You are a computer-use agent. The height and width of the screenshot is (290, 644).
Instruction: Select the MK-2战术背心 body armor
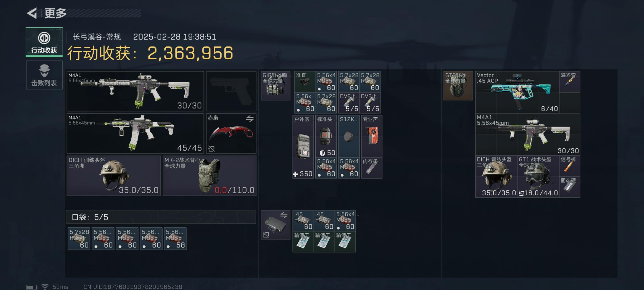pos(210,176)
